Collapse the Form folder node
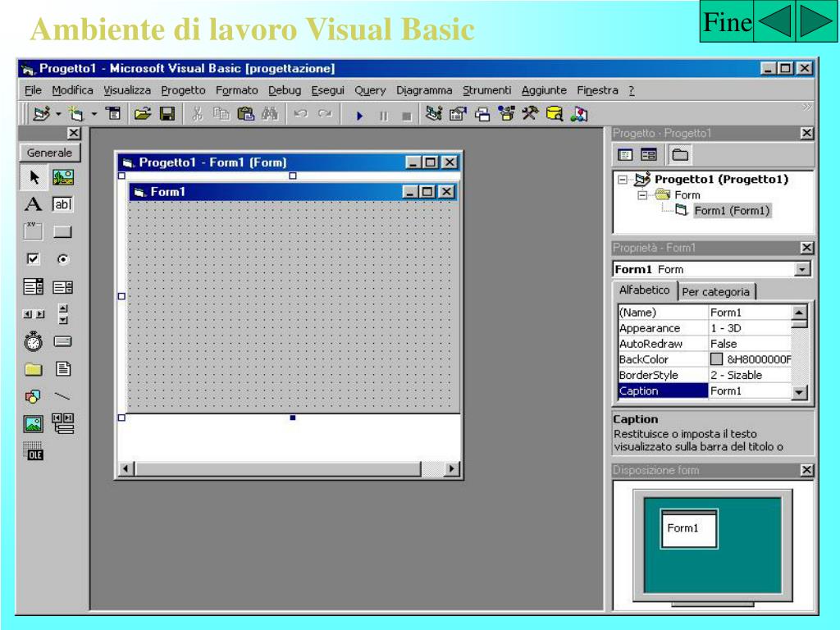Viewport: 840px width, 630px height. 641,195
